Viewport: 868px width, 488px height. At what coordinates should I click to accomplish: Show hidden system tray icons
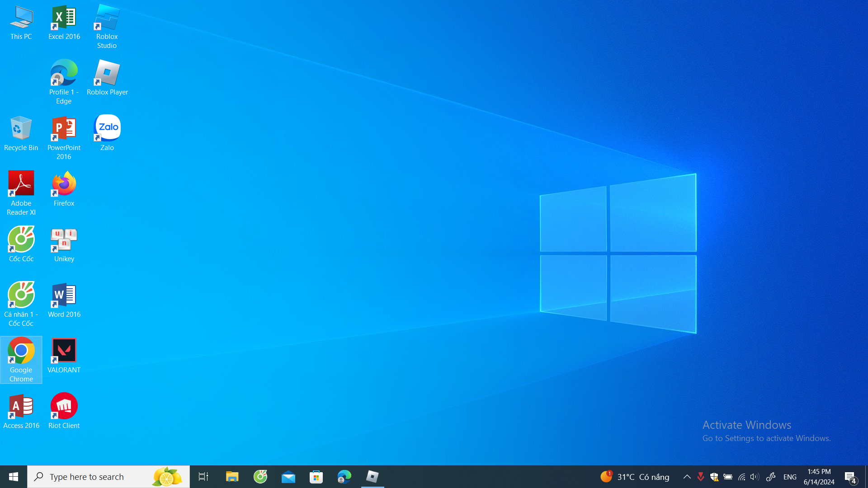pyautogui.click(x=687, y=477)
